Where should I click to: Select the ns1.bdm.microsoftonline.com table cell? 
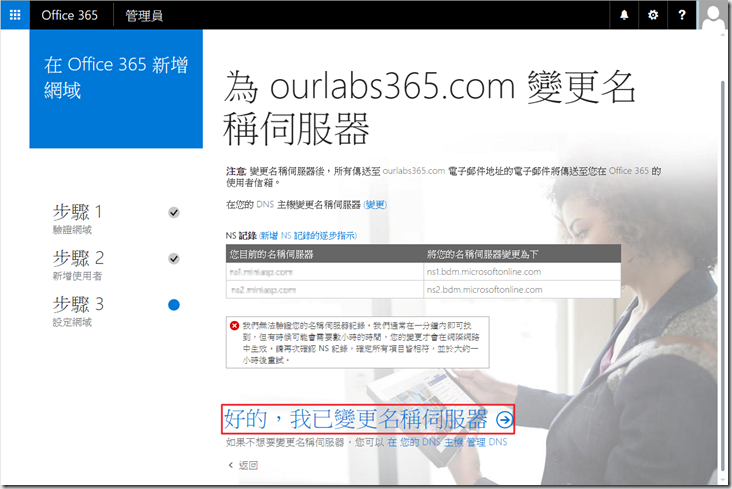(484, 271)
